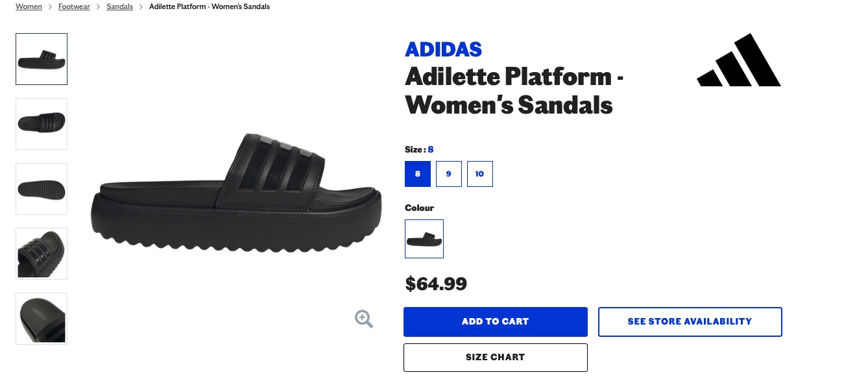Click the Adidas three-stripe logo
This screenshot has width=868, height=381.
pyautogui.click(x=739, y=60)
